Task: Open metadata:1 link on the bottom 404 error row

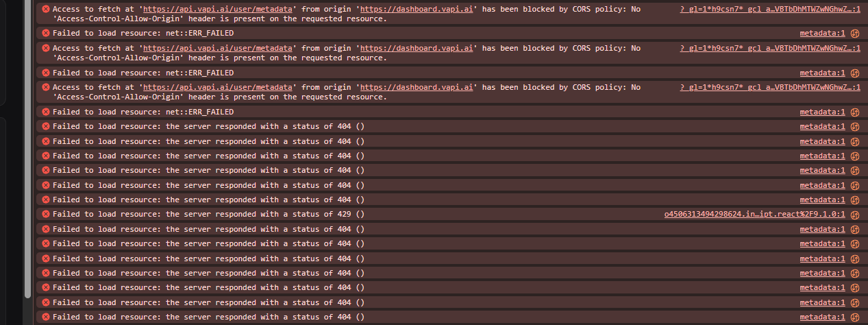Action: [822, 317]
